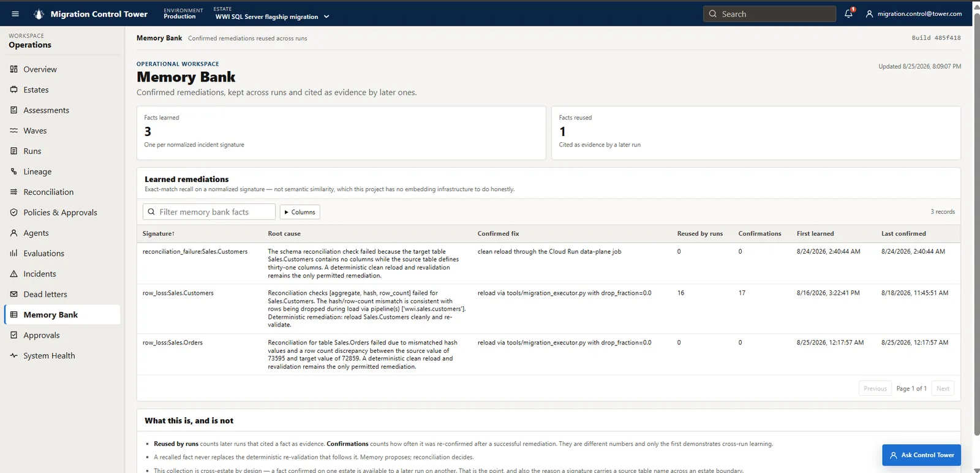Click the header Search field
The height and width of the screenshot is (473, 980).
click(x=769, y=13)
